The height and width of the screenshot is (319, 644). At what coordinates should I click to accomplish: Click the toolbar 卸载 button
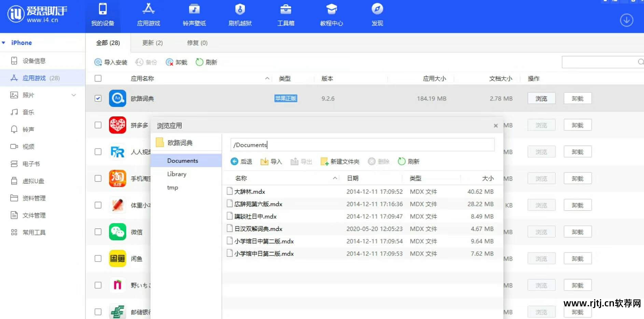(x=177, y=62)
